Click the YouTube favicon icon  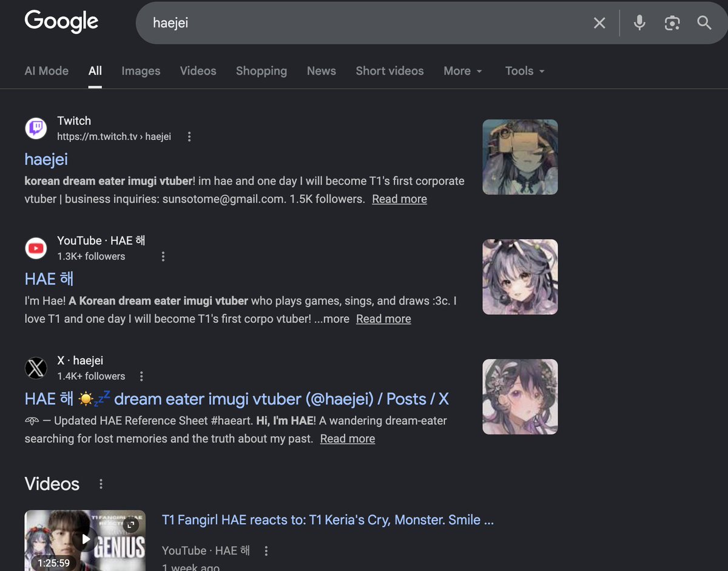[x=36, y=248]
